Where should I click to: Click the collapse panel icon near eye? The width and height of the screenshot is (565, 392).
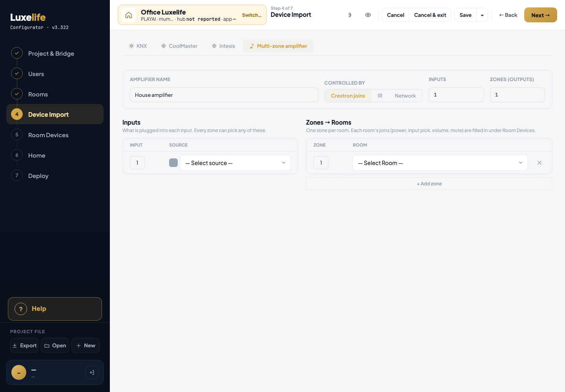(350, 15)
